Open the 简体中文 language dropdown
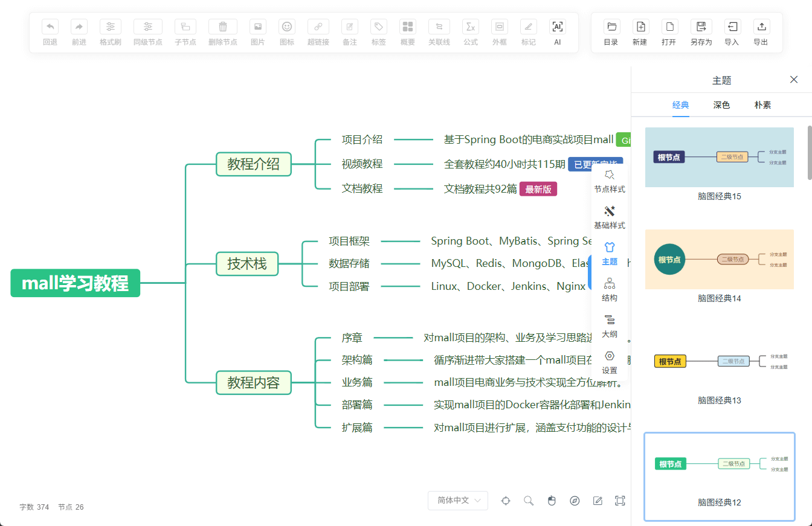812x526 pixels. click(x=457, y=501)
